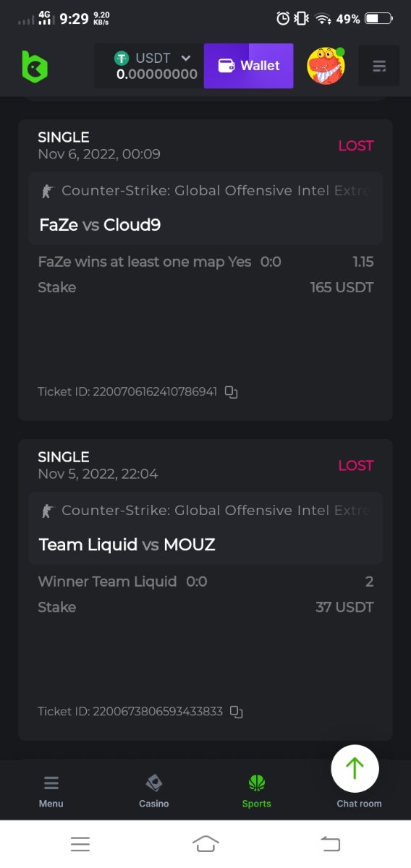Open the USDT balance selector
This screenshot has height=868, width=411.
149,66
